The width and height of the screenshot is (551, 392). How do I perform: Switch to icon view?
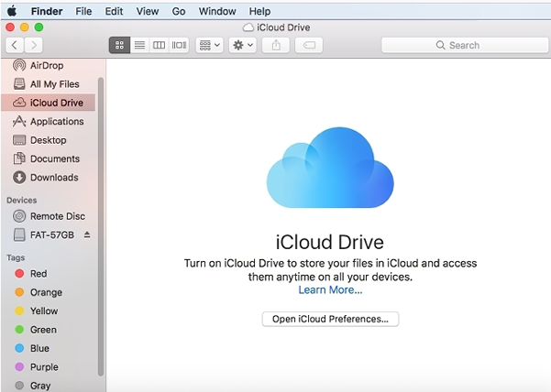[x=119, y=45]
